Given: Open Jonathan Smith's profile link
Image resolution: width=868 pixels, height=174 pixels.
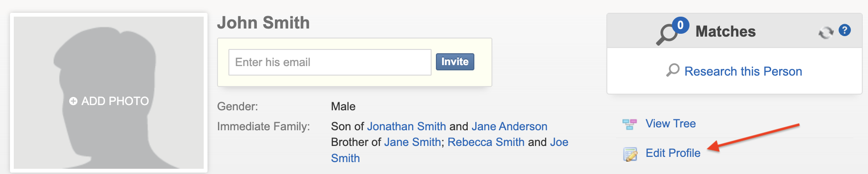Looking at the screenshot, I should click(x=406, y=126).
